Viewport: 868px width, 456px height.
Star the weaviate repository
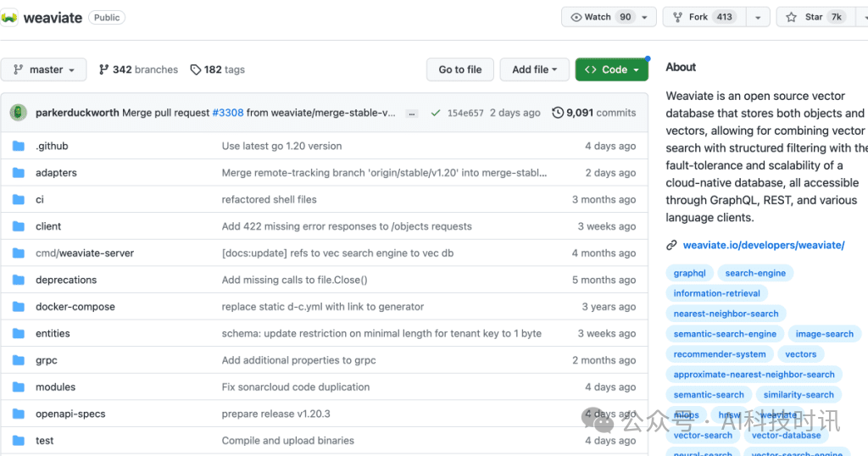(x=804, y=17)
